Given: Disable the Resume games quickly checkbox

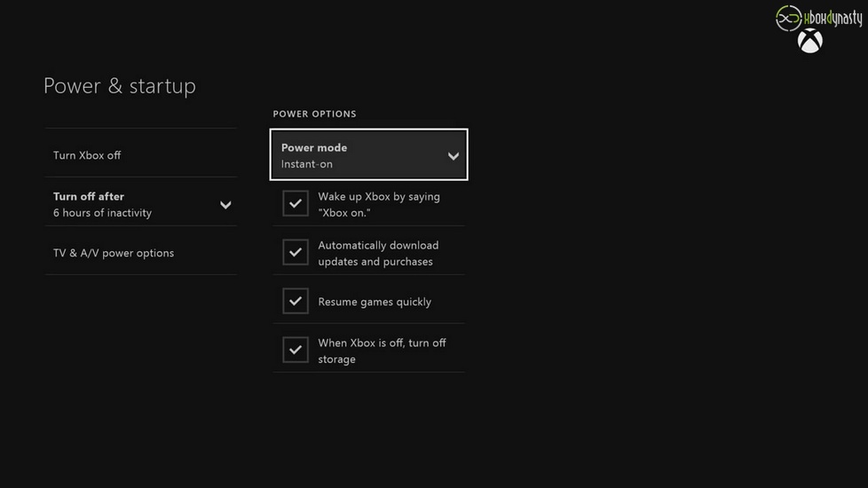Looking at the screenshot, I should pyautogui.click(x=296, y=301).
